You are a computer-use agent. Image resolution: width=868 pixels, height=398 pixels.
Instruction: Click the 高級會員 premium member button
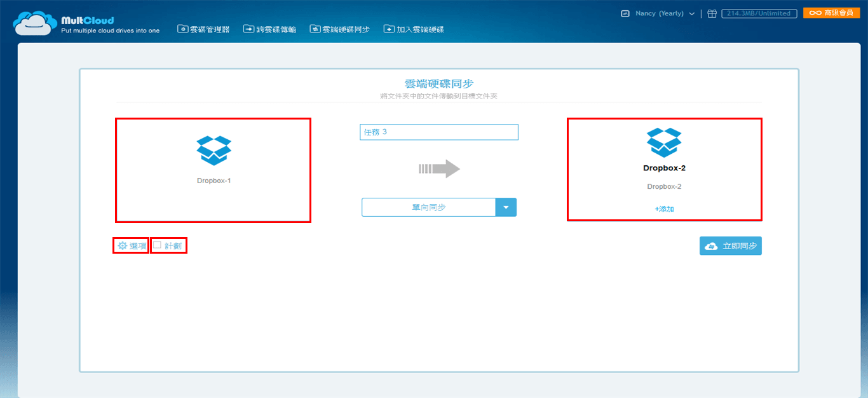click(831, 13)
